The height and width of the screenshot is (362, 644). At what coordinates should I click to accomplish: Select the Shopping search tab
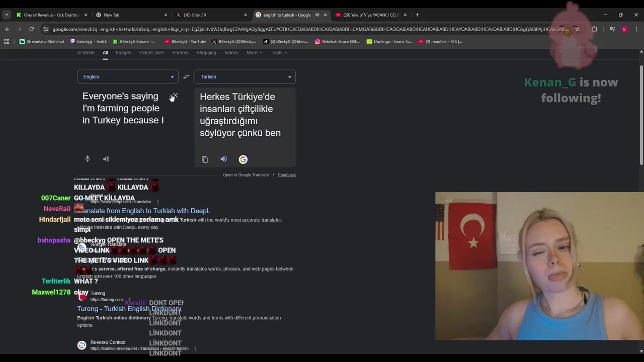click(x=206, y=52)
